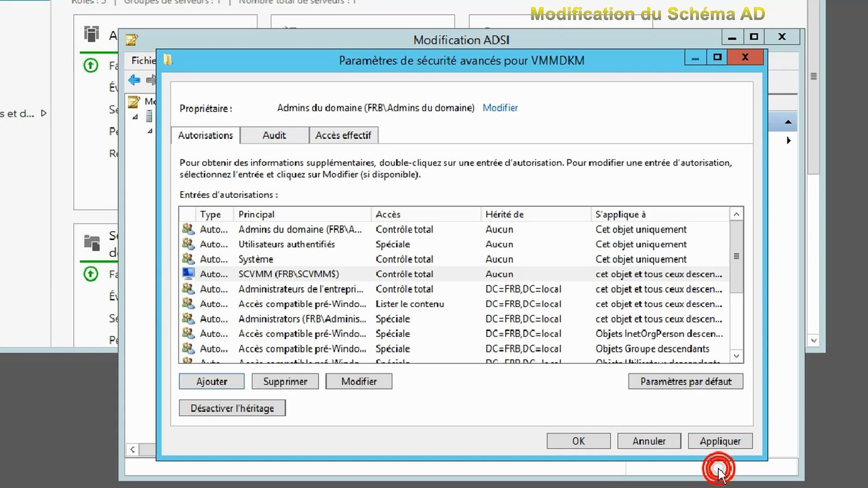868x488 pixels.
Task: Expand the right-pointing arrow in ADSI actions pane
Action: (789, 140)
